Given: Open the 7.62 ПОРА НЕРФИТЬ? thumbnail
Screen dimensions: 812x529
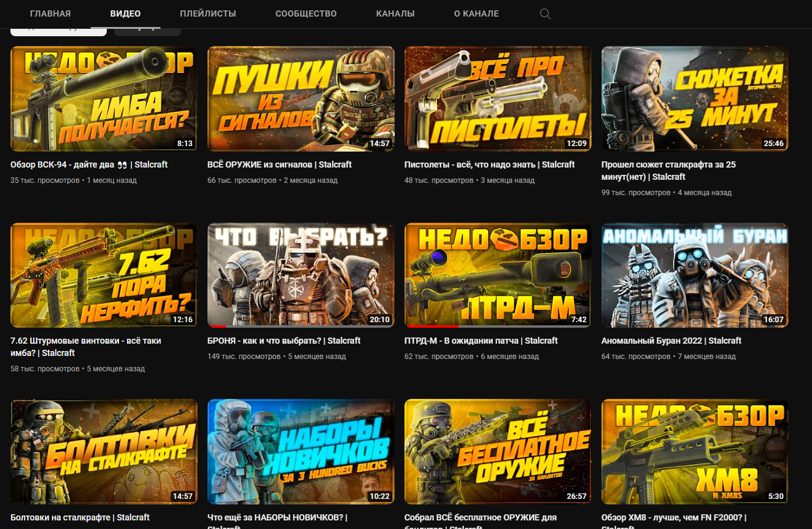Looking at the screenshot, I should (104, 275).
